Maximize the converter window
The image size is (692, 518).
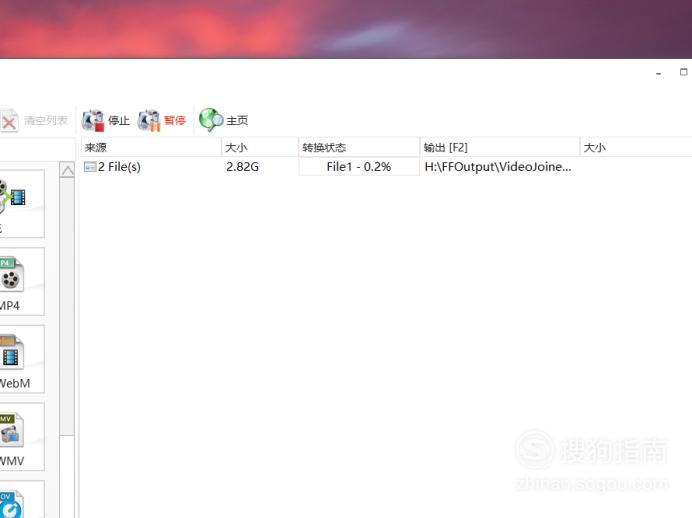click(684, 72)
